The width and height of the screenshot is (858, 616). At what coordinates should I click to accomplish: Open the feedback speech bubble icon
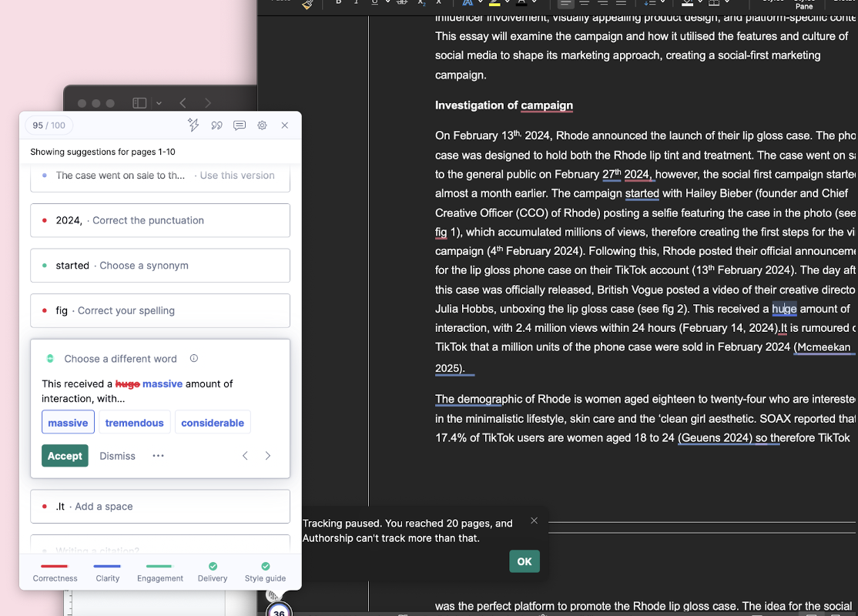pyautogui.click(x=240, y=126)
